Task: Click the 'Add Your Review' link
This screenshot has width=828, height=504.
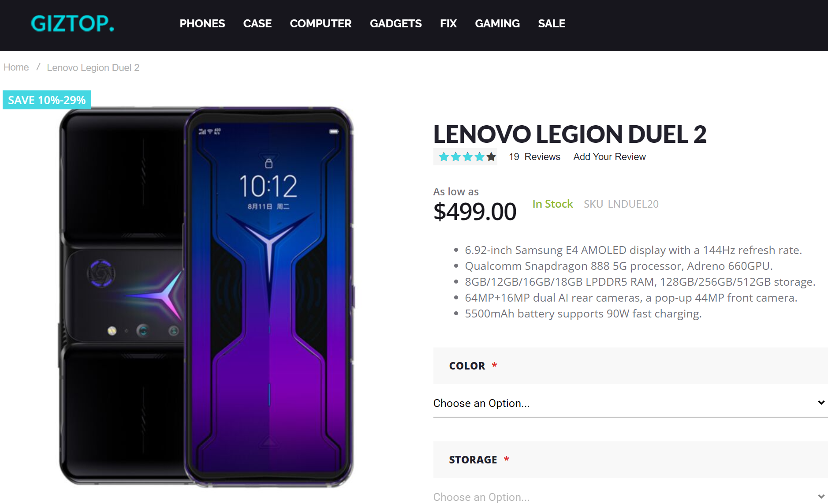Action: coord(609,157)
